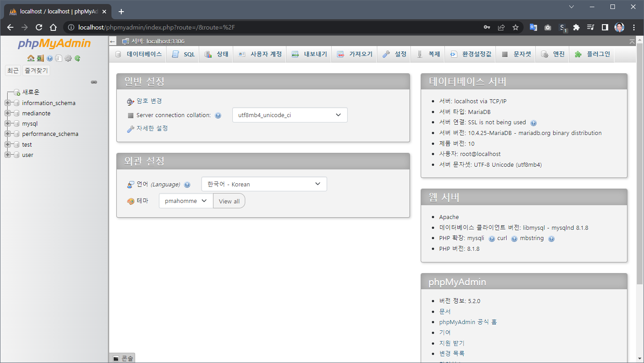Open the 문서 documentation link
Screen dimensions: 644x363
pos(445,312)
